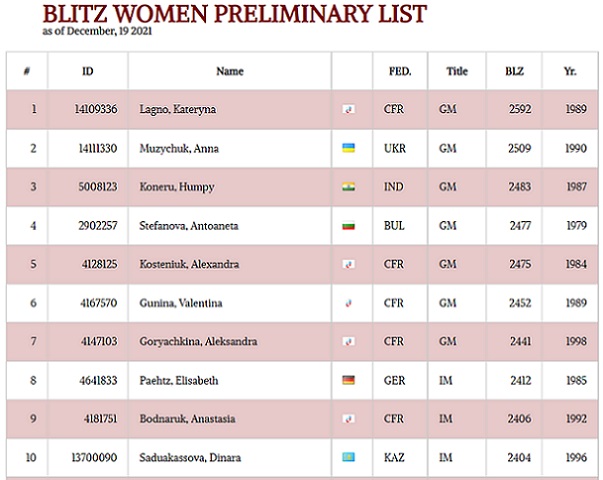The image size is (603, 480).
Task: Click the ID column header
Action: 87,71
